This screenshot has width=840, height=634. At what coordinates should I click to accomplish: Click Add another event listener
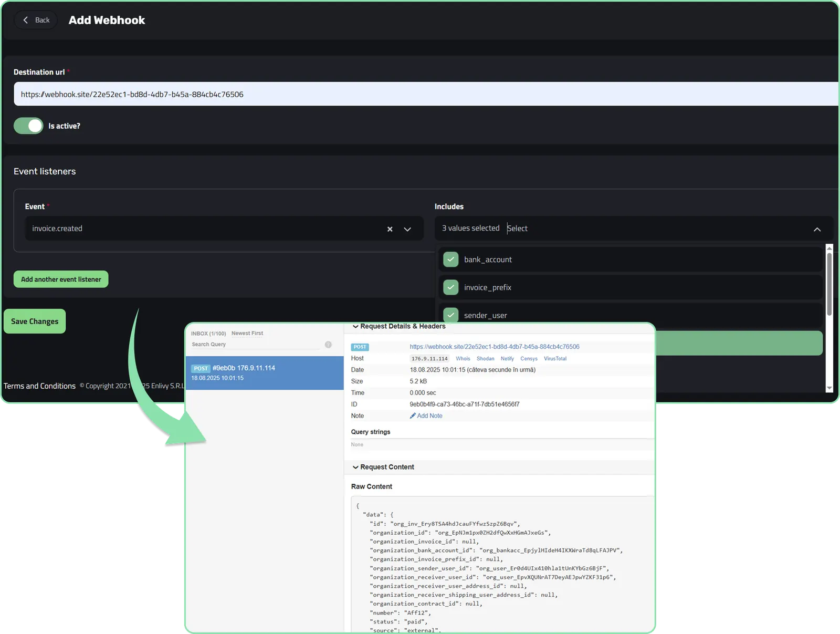coord(61,279)
